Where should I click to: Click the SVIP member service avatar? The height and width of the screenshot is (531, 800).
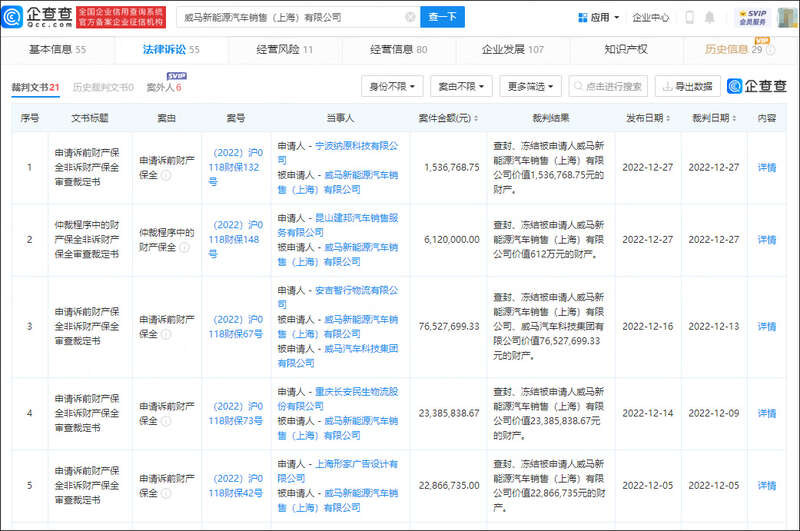point(752,17)
